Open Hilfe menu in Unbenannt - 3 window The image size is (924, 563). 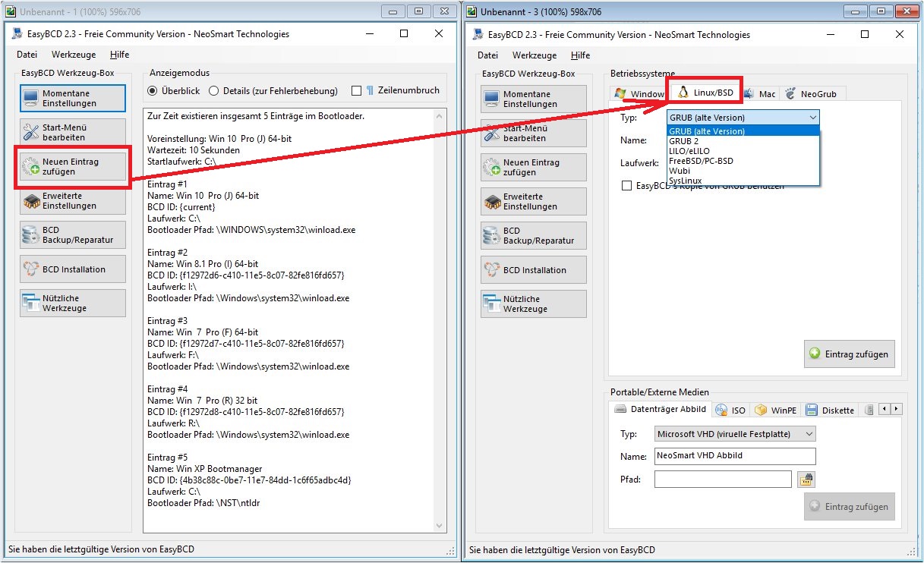coord(580,55)
